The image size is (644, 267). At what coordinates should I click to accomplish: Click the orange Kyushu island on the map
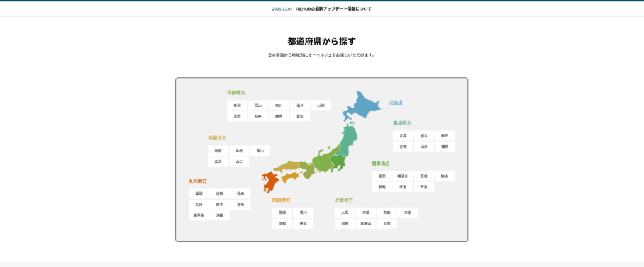[x=270, y=181]
